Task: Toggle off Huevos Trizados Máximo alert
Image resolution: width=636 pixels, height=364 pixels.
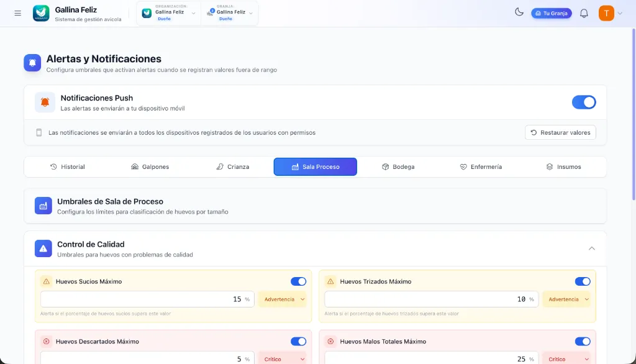Action: tap(583, 281)
